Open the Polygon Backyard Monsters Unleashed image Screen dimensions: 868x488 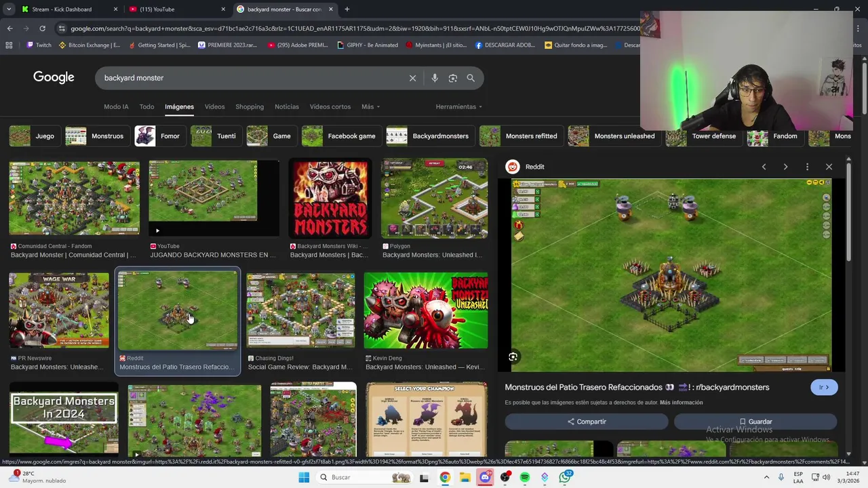click(x=434, y=199)
